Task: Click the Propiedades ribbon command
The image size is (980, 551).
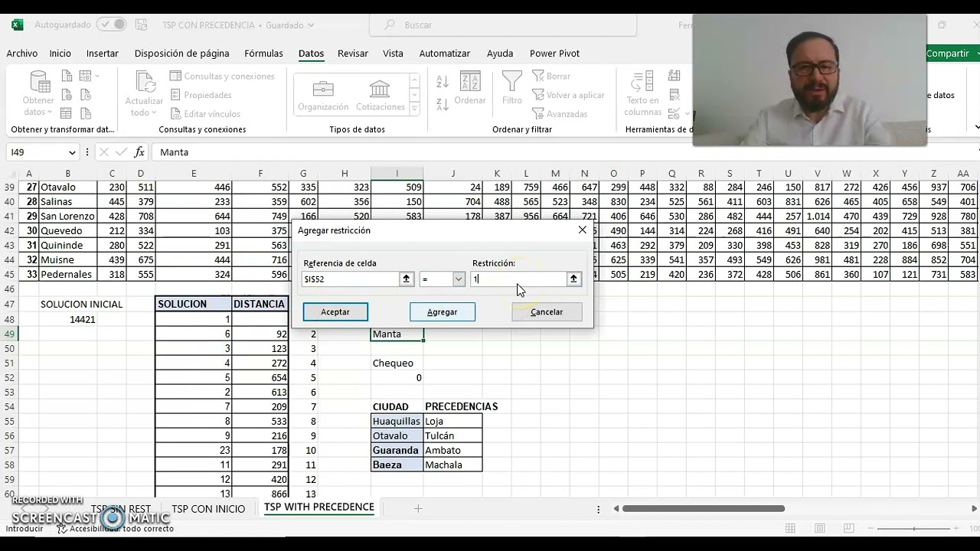Action: click(201, 95)
